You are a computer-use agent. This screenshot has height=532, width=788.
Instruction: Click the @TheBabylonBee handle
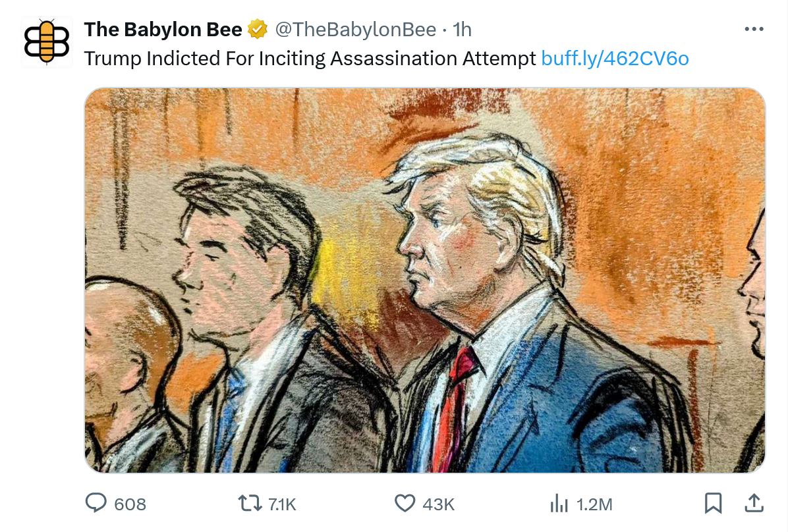(x=355, y=29)
